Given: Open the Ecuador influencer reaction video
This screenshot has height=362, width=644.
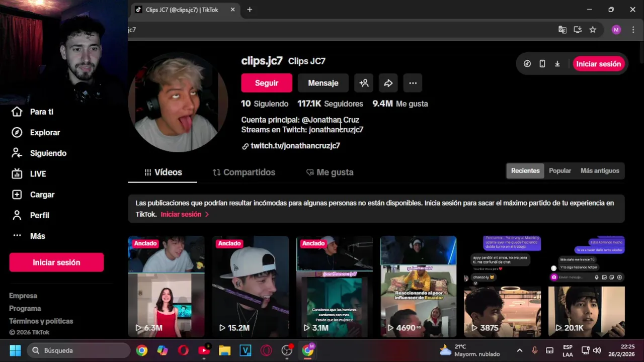Looking at the screenshot, I should (x=419, y=287).
